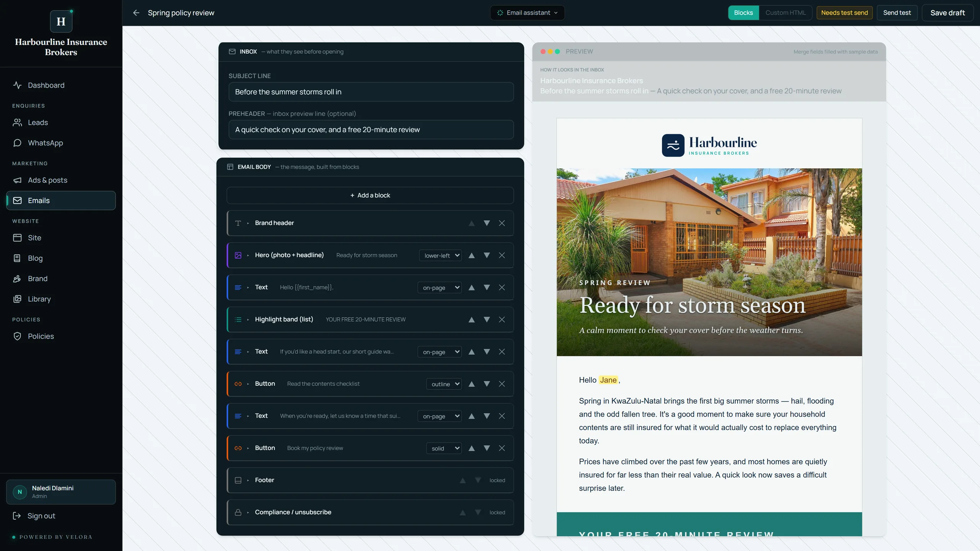Move the Brand header block down
The height and width of the screenshot is (551, 980).
(x=487, y=223)
